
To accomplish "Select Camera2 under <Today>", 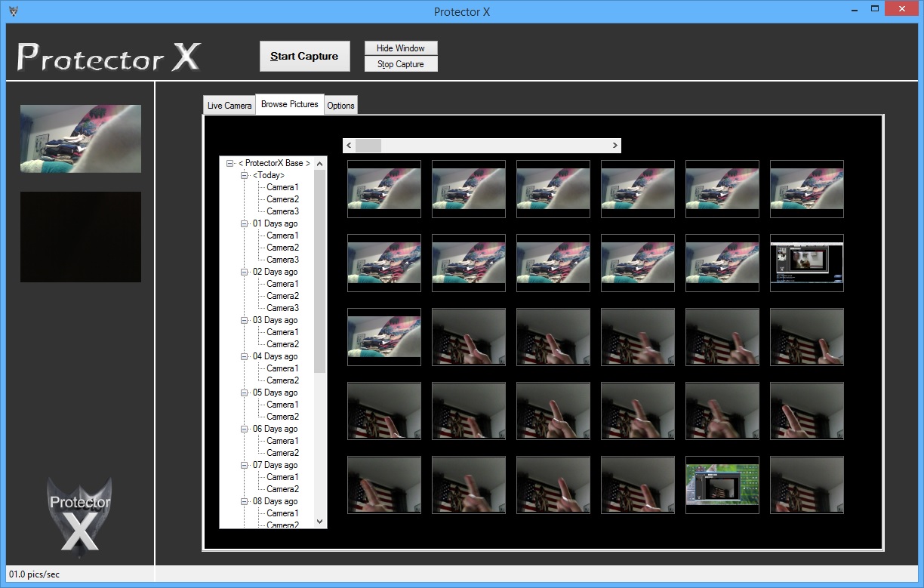I will pyautogui.click(x=282, y=199).
